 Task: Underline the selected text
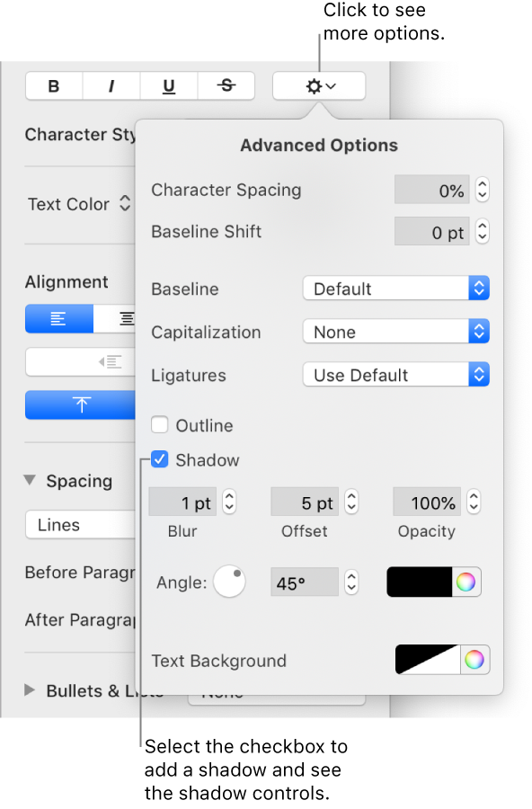click(168, 85)
